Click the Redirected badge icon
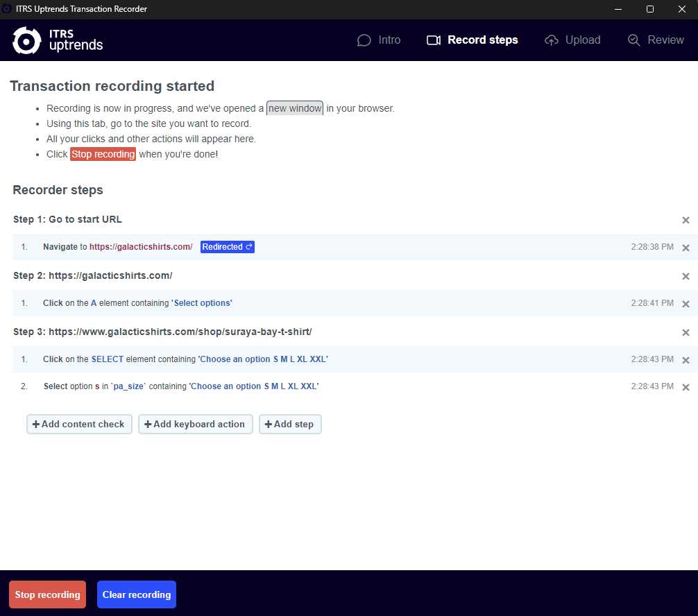 249,246
